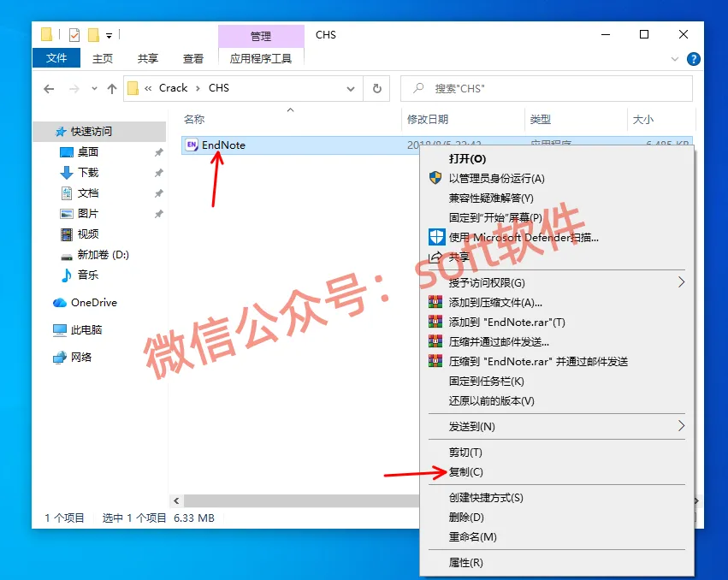This screenshot has height=580, width=728.
Task: Expand the ribbon chevron near Help
Action: pos(675,59)
